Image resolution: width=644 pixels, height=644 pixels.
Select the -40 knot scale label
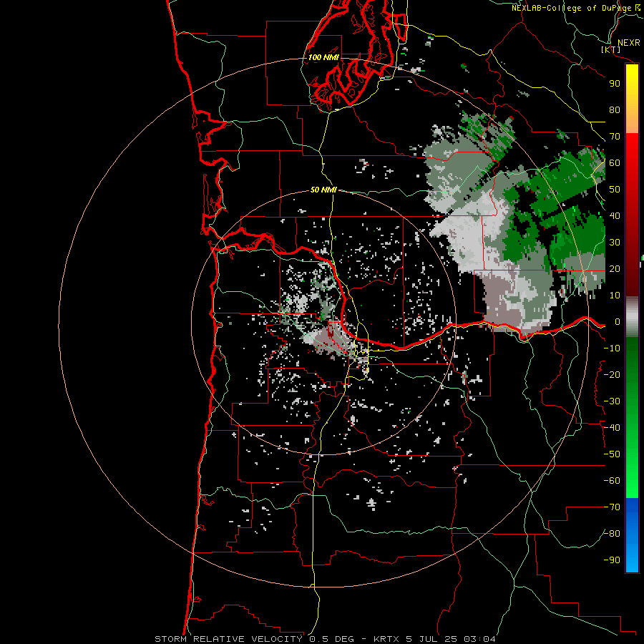click(x=612, y=428)
